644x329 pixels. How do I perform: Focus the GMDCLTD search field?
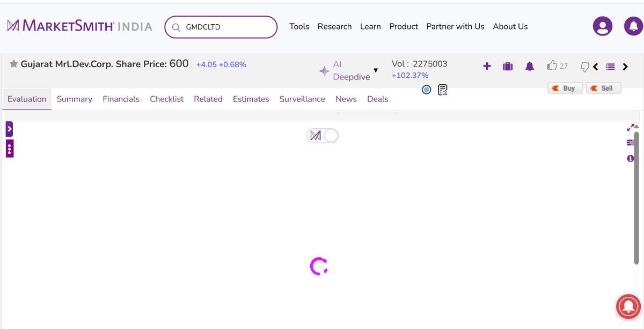tap(221, 27)
